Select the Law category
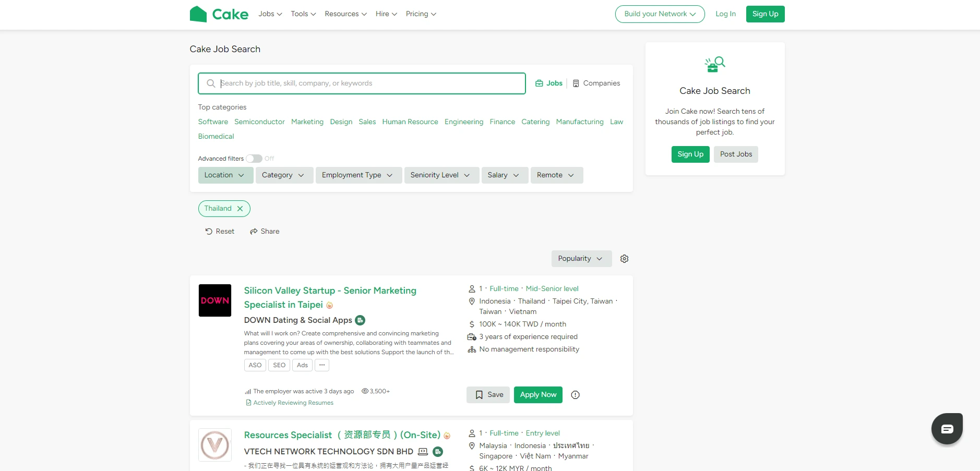This screenshot has width=980, height=471. point(617,122)
